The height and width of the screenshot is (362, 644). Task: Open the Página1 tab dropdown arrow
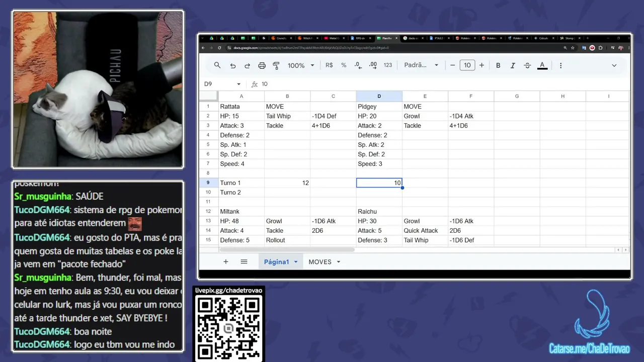click(296, 262)
